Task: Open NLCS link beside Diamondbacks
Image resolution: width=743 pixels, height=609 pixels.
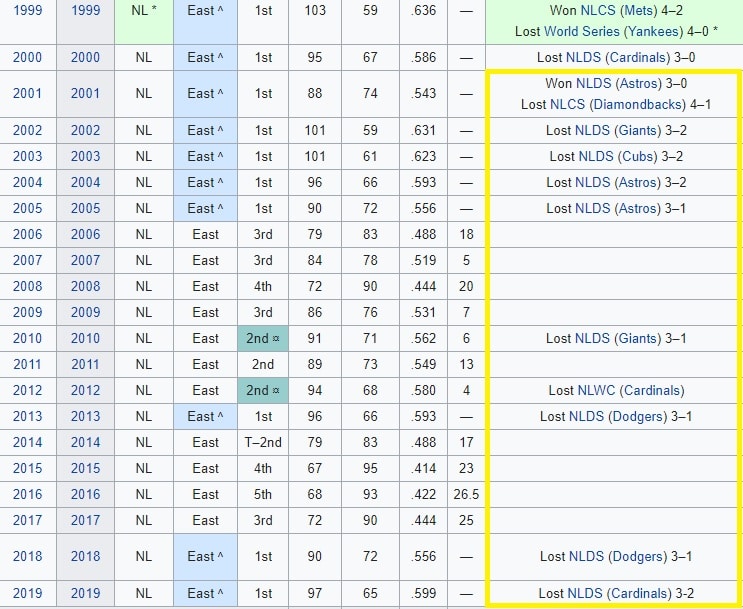Action: click(x=568, y=104)
